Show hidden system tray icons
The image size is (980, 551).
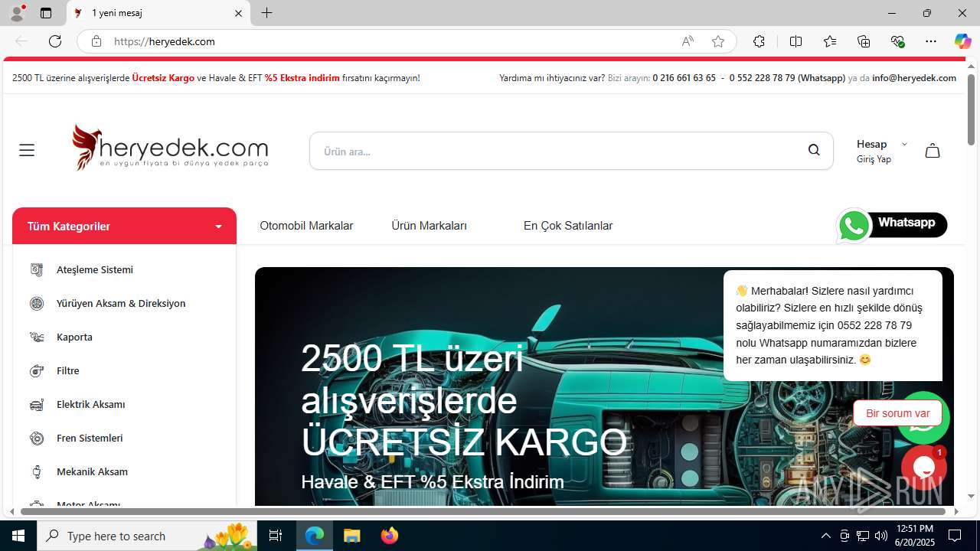tap(825, 536)
